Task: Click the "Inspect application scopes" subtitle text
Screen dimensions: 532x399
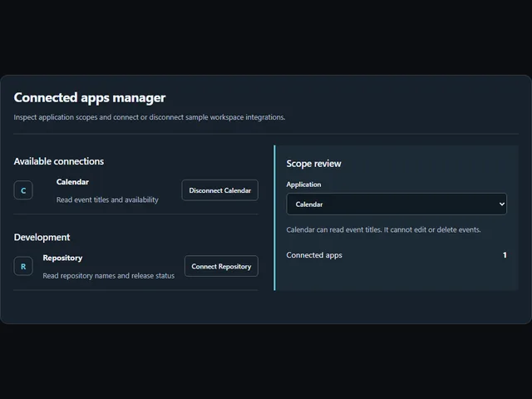Action: pyautogui.click(x=150, y=117)
